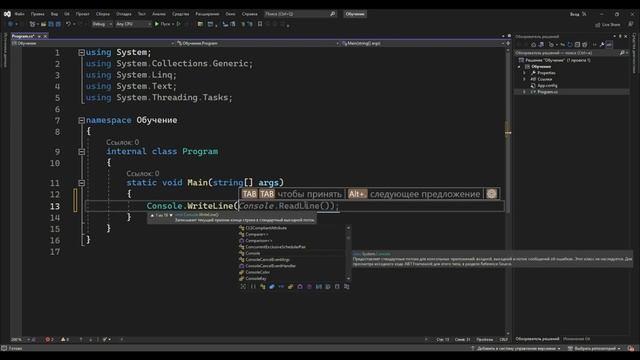Click the Visual Studio logo icon

tap(7, 14)
